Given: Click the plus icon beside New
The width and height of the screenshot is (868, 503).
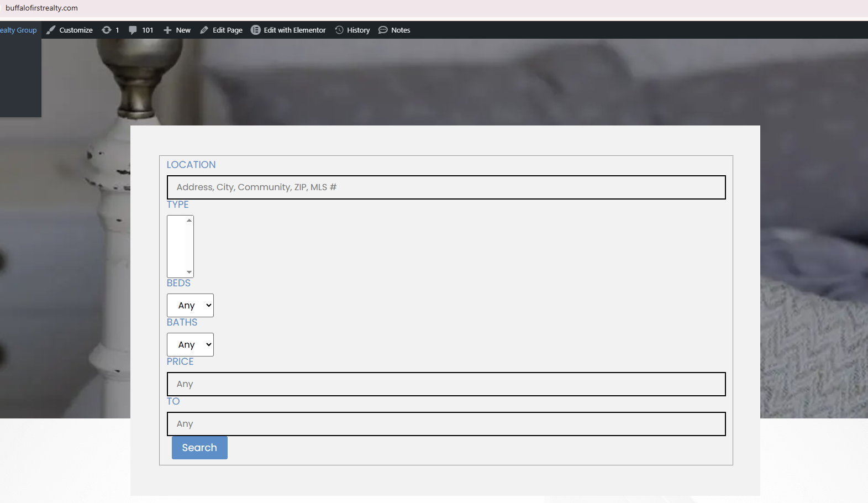Looking at the screenshot, I should pyautogui.click(x=167, y=30).
